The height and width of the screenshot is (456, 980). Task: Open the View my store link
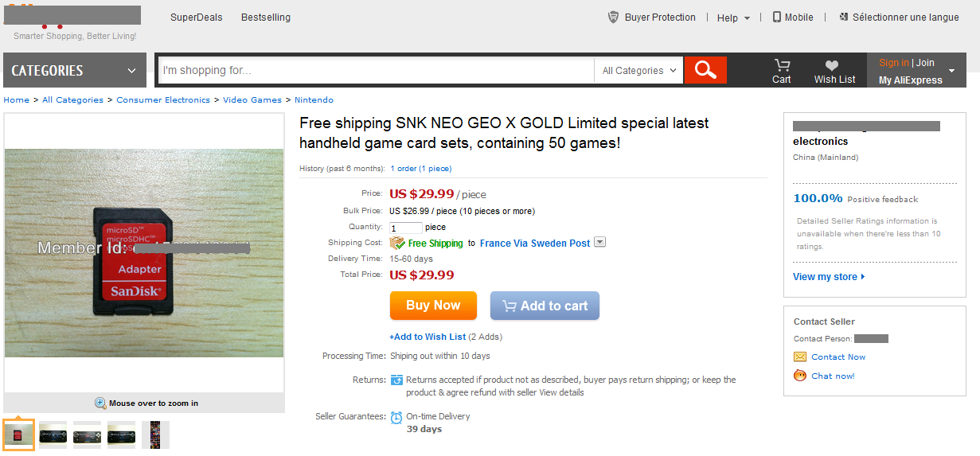(829, 276)
